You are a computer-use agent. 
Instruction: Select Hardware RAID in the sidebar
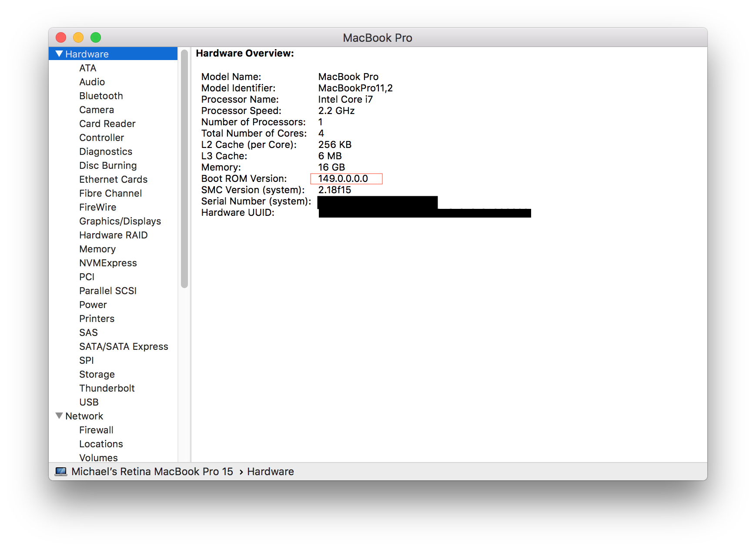(x=114, y=235)
